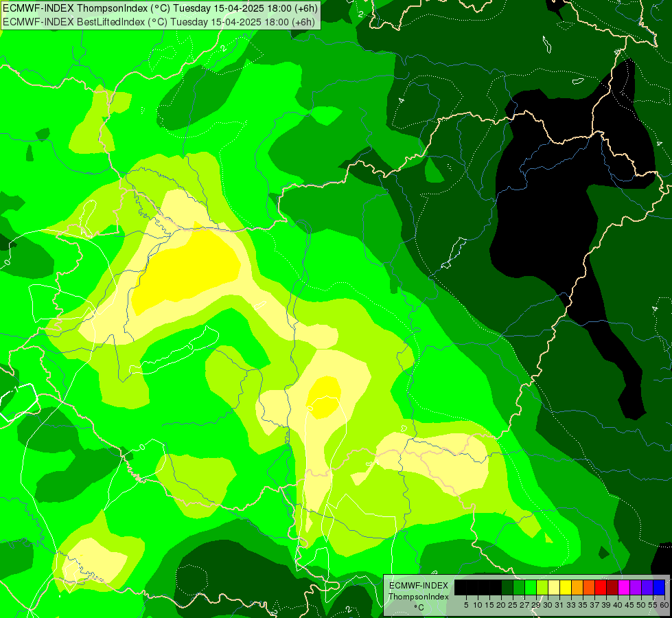Click the dark red 39–40 legend swatch

[x=612, y=587]
